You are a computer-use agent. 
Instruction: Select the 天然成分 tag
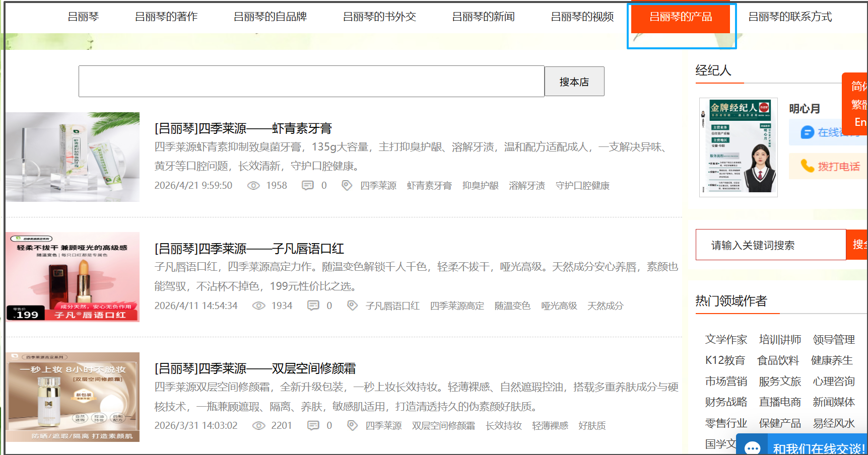tap(606, 306)
